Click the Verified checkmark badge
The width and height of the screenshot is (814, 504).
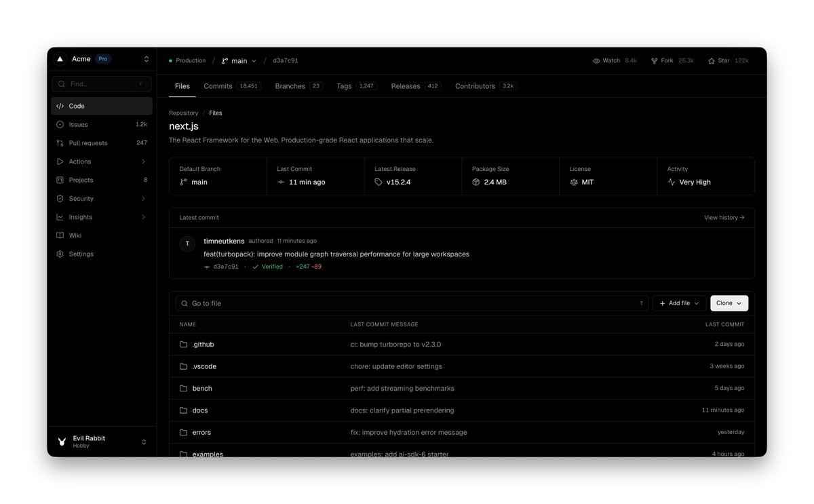click(x=268, y=267)
